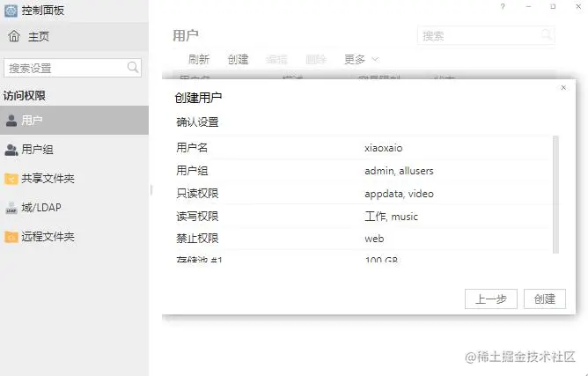
Task: Click the greyed 编辑 toolbar item
Action: click(x=276, y=59)
